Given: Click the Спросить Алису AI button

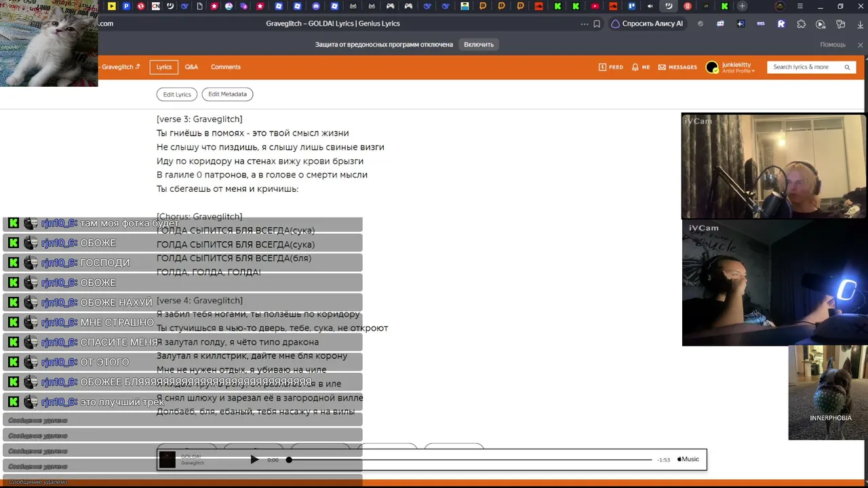Looking at the screenshot, I should click(648, 24).
